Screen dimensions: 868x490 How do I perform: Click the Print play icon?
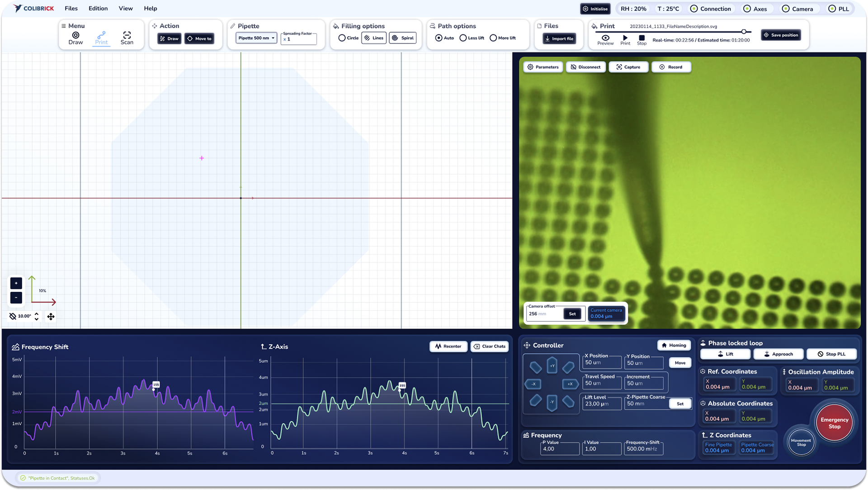point(625,38)
